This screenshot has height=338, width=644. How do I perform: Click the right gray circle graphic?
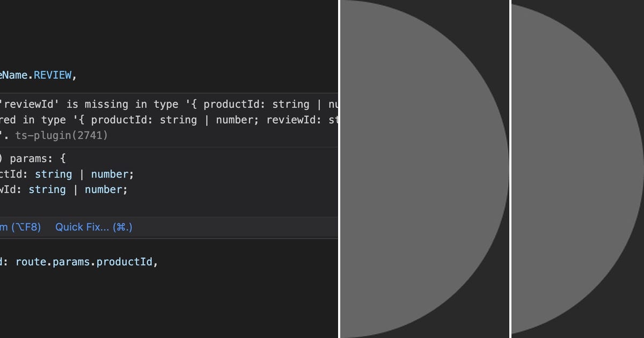574,169
